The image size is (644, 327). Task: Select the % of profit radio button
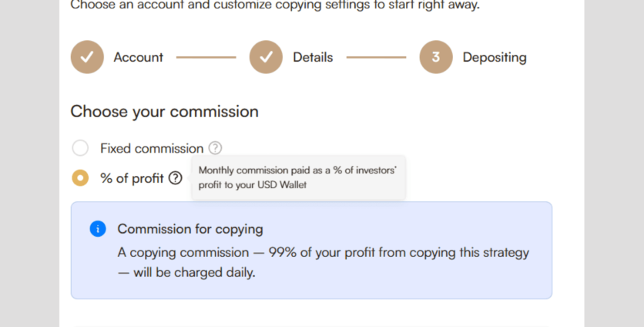pyautogui.click(x=80, y=178)
